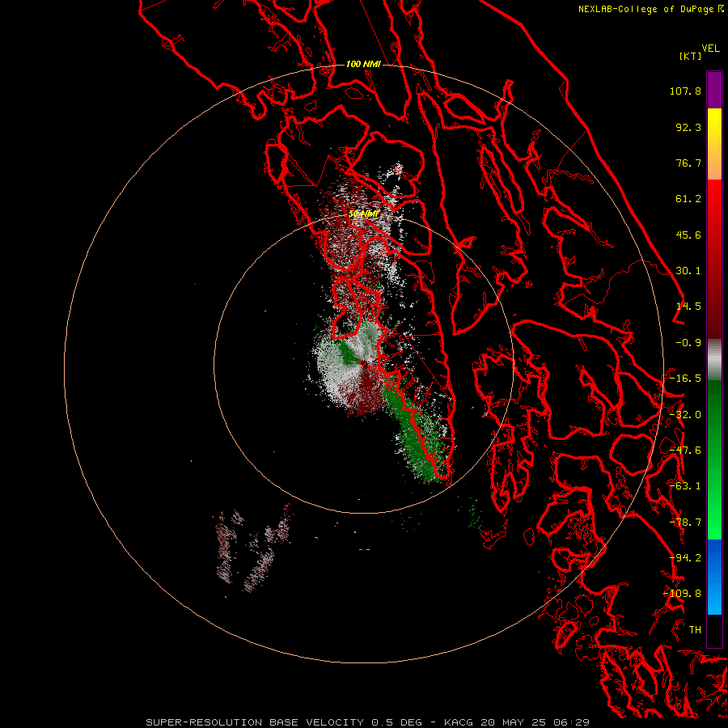Click the -78.7 legend value
728x728 pixels.
(x=685, y=523)
